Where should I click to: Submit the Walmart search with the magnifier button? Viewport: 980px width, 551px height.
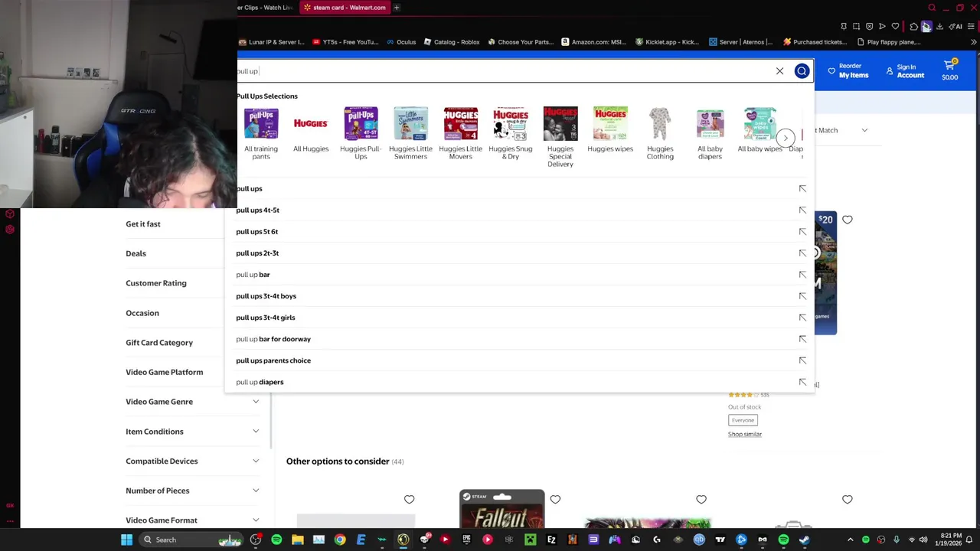(x=802, y=71)
